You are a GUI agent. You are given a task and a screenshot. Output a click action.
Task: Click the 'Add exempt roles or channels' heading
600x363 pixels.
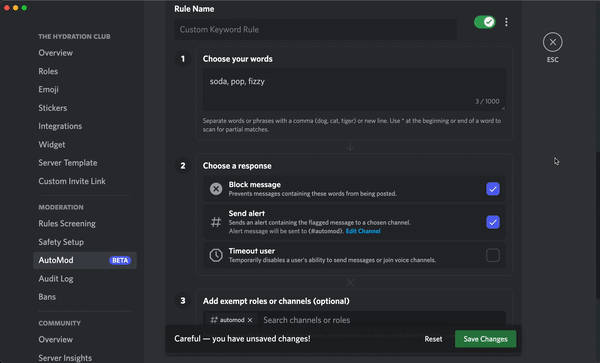click(276, 301)
